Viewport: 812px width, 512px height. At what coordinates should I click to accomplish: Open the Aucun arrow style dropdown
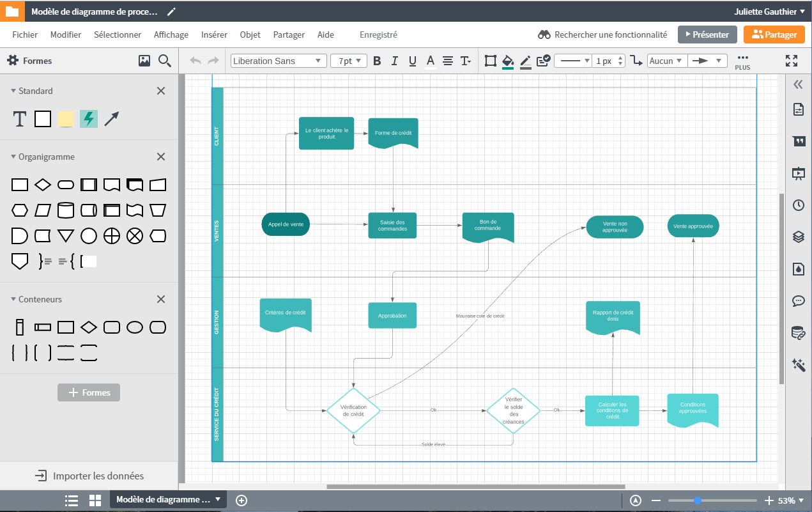[x=665, y=60]
